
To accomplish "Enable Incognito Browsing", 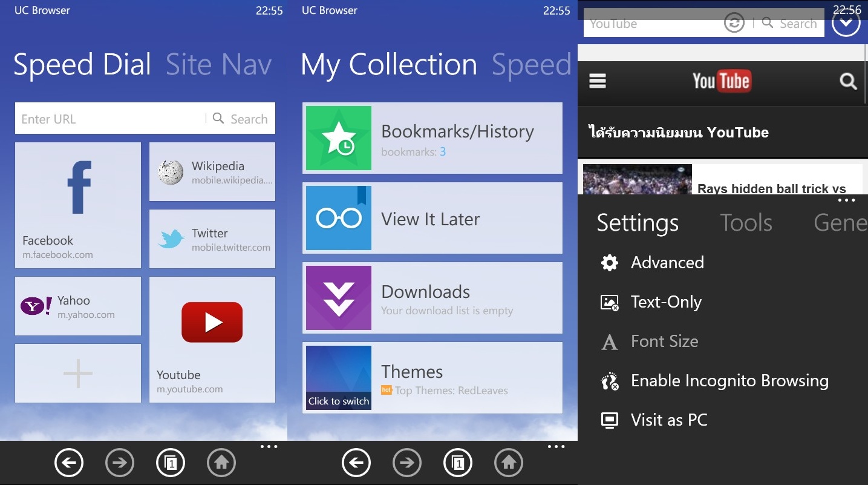I will coord(714,380).
